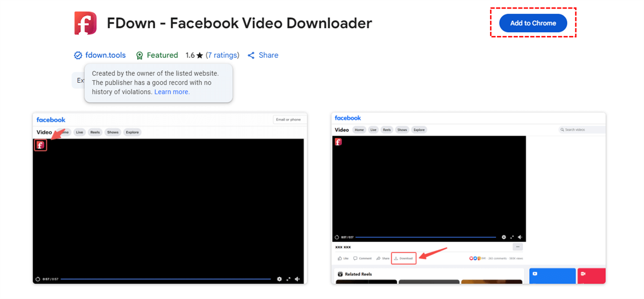This screenshot has width=644, height=299.
Task: Click the extension title FDown - Facebook Video Downloader
Action: click(239, 23)
